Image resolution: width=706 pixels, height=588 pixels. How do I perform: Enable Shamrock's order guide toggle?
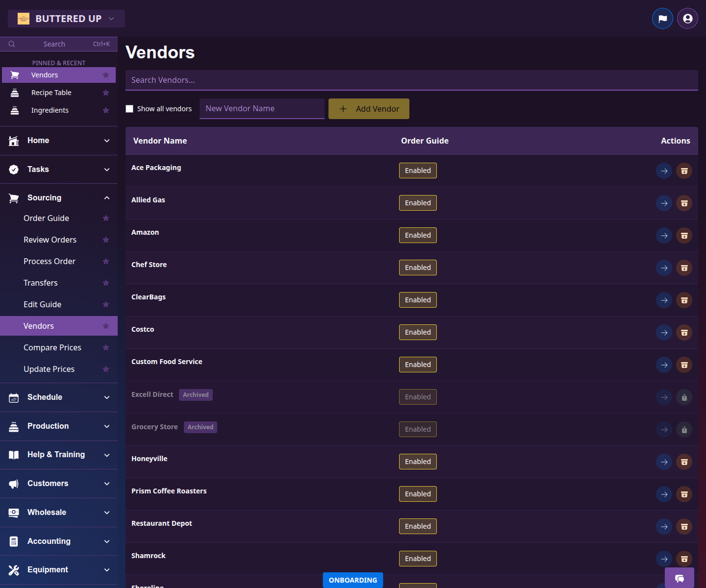(417, 558)
